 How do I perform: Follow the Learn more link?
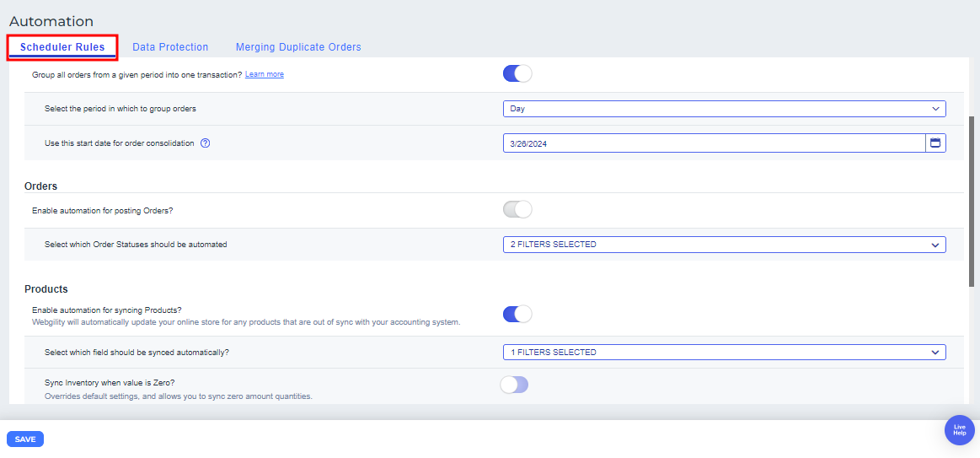coord(265,74)
